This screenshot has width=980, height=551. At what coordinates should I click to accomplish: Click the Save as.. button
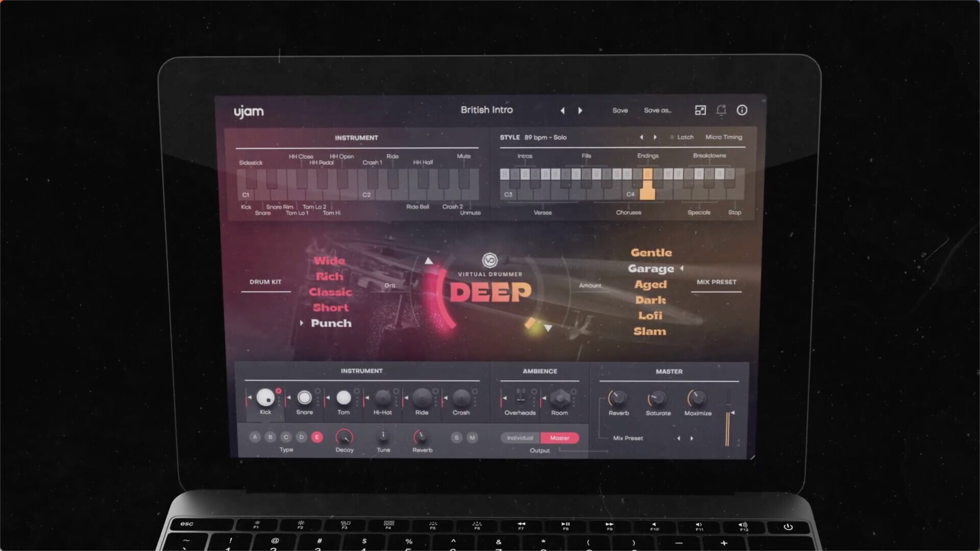tap(657, 110)
